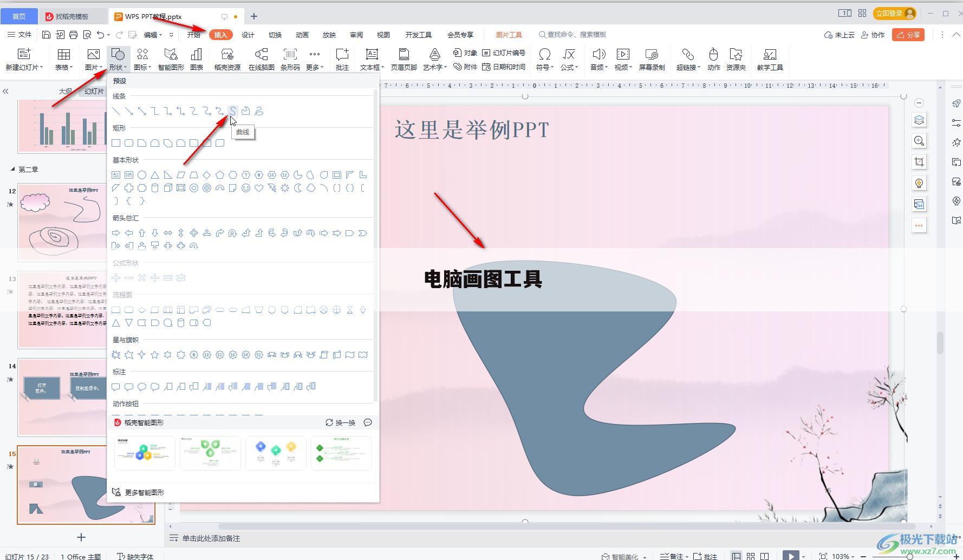Screen dimensions: 963x560
Task: Open the Action (动作) tool
Action: coord(714,60)
